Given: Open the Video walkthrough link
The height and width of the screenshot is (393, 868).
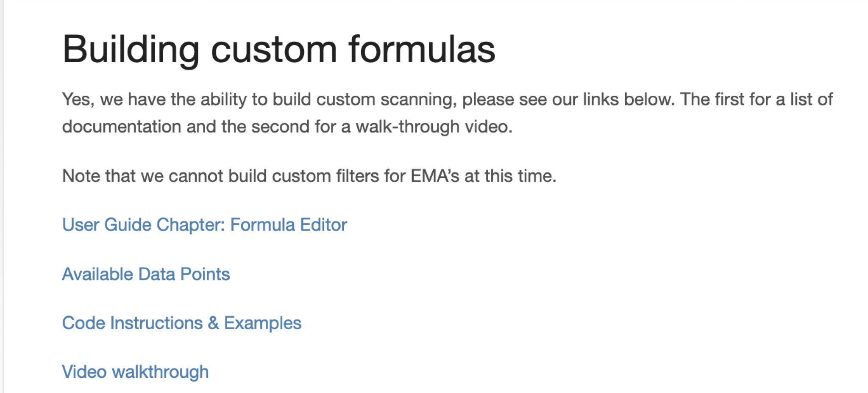Looking at the screenshot, I should 135,372.
